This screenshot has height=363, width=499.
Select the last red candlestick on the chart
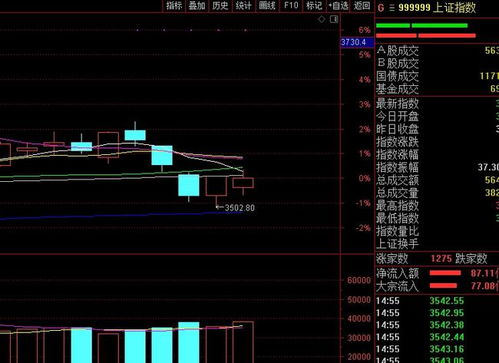coord(243,183)
